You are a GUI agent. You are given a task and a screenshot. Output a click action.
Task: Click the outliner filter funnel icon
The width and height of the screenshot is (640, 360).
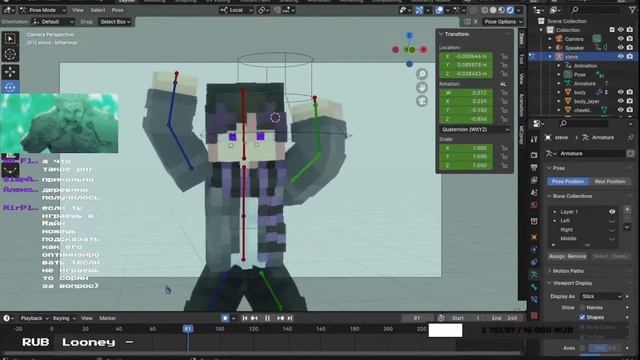point(632,10)
